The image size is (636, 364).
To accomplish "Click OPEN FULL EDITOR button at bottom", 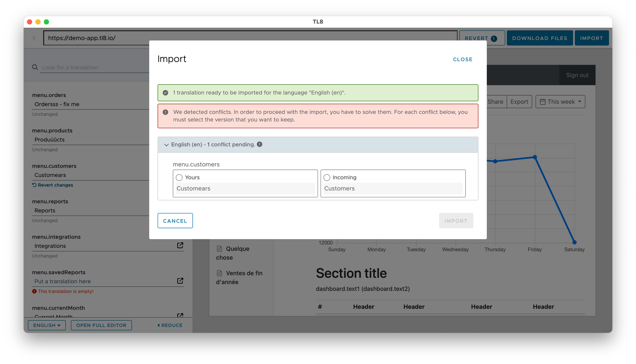I will [x=101, y=325].
